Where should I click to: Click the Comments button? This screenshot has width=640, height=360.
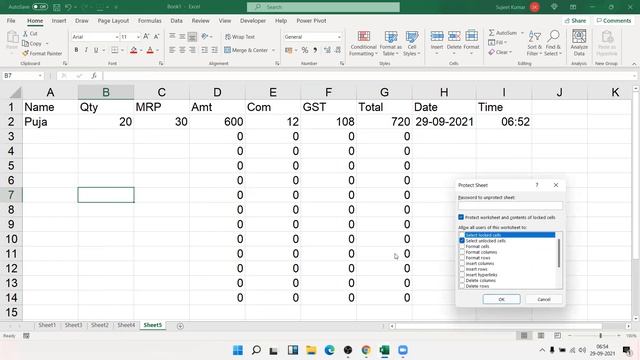click(613, 20)
